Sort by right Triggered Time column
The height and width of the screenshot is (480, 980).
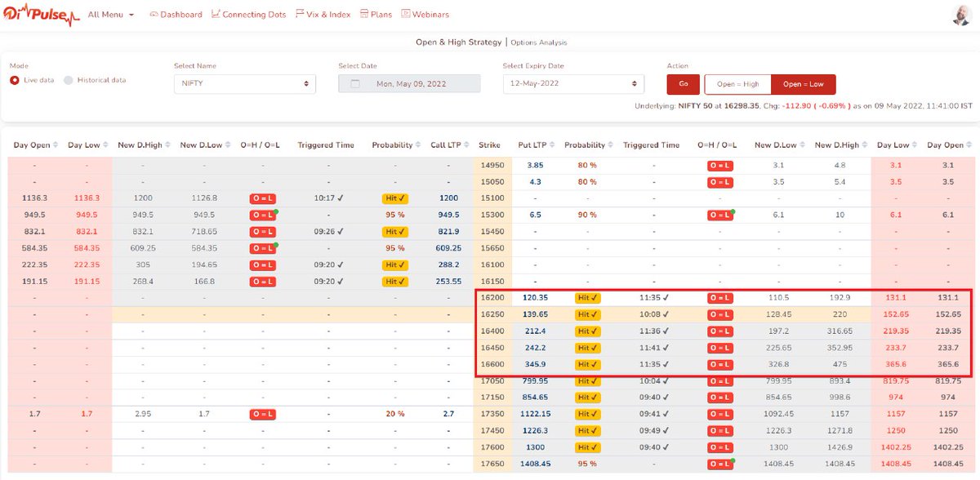pyautogui.click(x=652, y=144)
